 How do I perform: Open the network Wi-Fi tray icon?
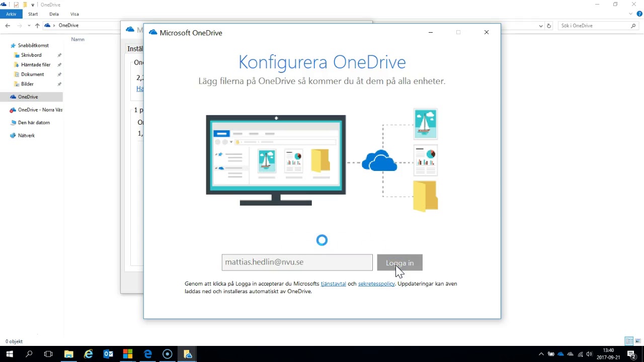coord(580,354)
